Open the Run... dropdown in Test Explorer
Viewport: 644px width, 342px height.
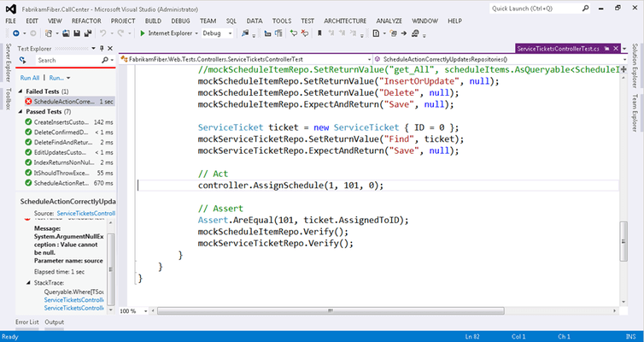(x=57, y=77)
